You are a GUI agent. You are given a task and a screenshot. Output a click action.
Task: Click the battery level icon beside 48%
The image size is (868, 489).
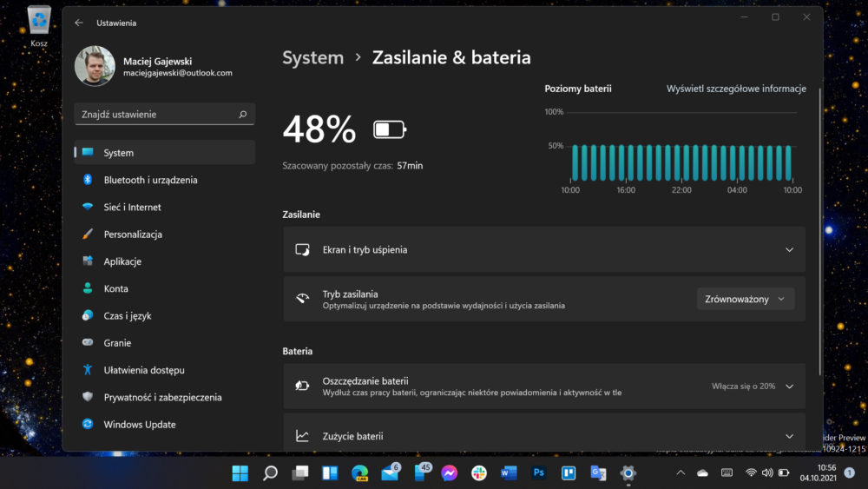390,129
